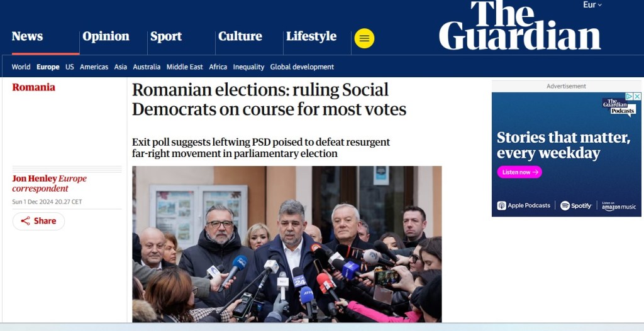Click the Apple Podcasts icon in ad
Viewport: 644px width, 331px height.
502,205
